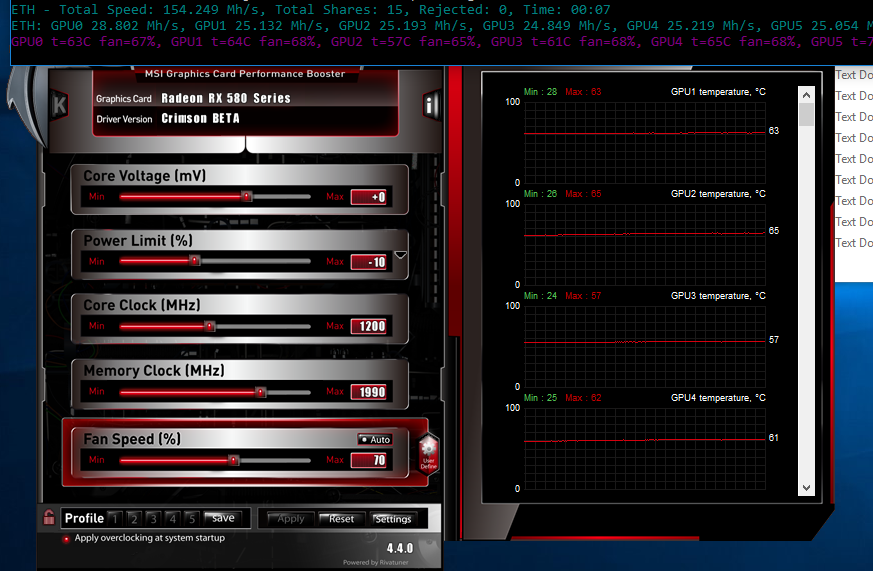Click the Power Limit slider handle

[194, 261]
